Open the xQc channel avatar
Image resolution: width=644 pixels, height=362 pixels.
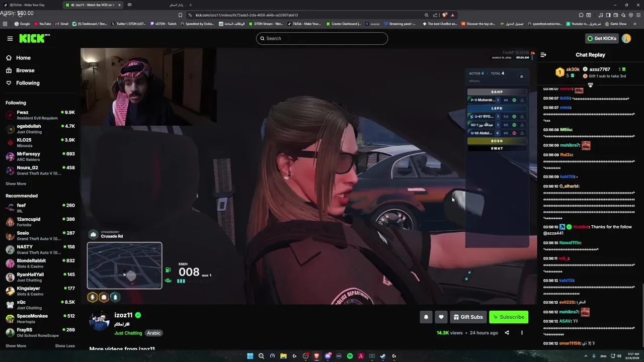10,305
